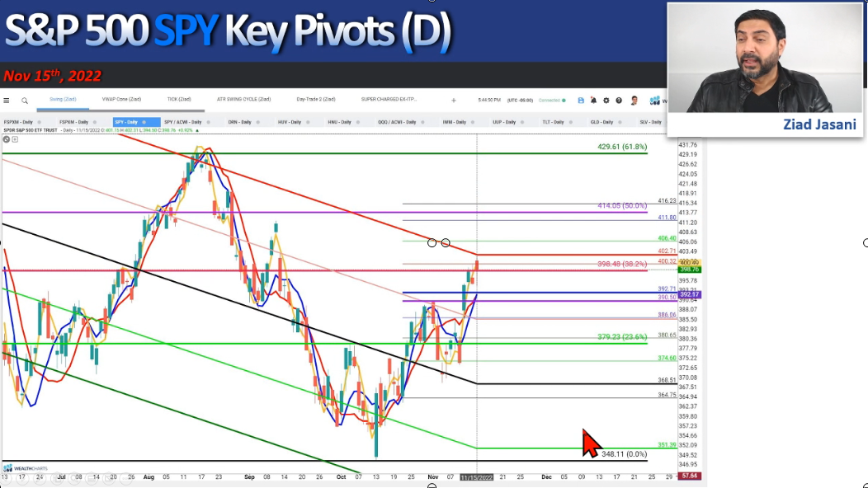Click the 57.84 value box at axis corner
868x488 pixels.
click(x=689, y=476)
